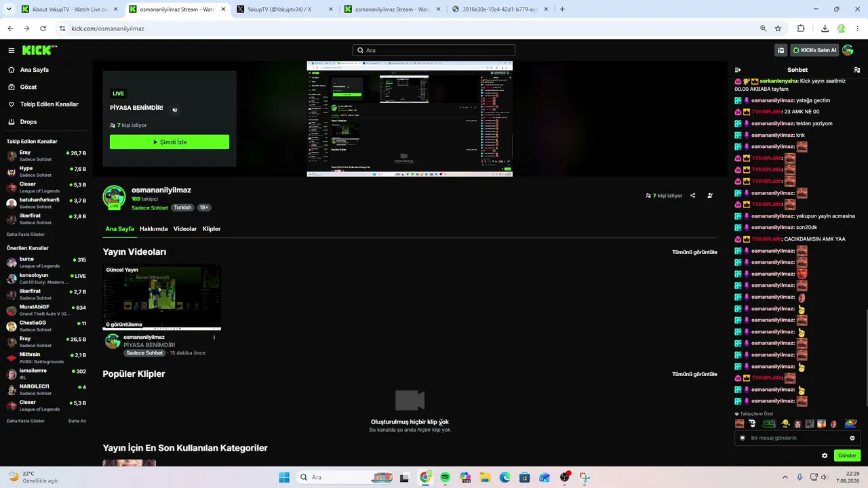This screenshot has height=488, width=868.
Task: Open the gift inventory icon in header
Action: click(x=781, y=50)
